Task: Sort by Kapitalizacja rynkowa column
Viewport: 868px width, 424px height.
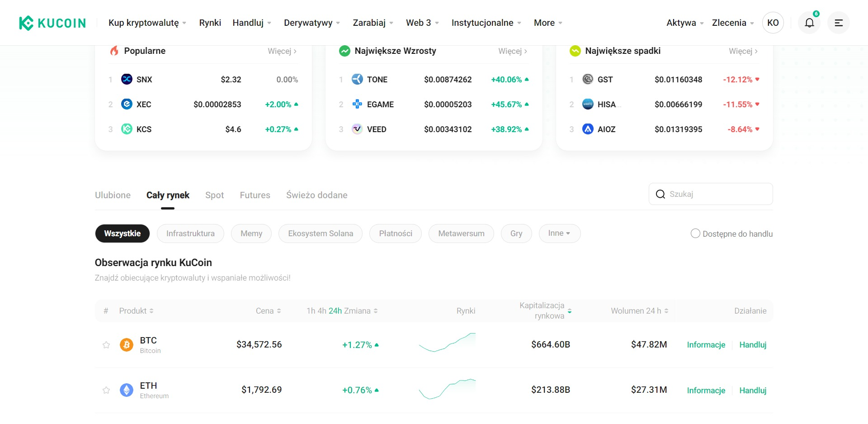Action: (546, 311)
